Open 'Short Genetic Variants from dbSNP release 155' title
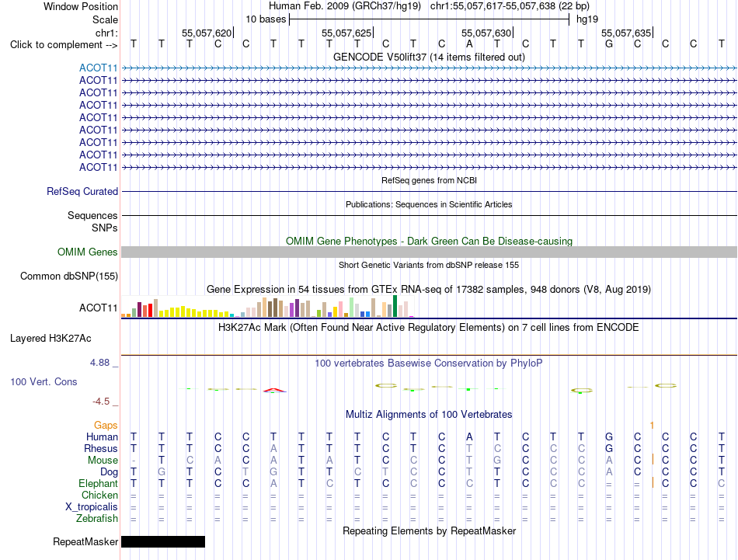Image resolution: width=738 pixels, height=560 pixels. tap(429, 265)
